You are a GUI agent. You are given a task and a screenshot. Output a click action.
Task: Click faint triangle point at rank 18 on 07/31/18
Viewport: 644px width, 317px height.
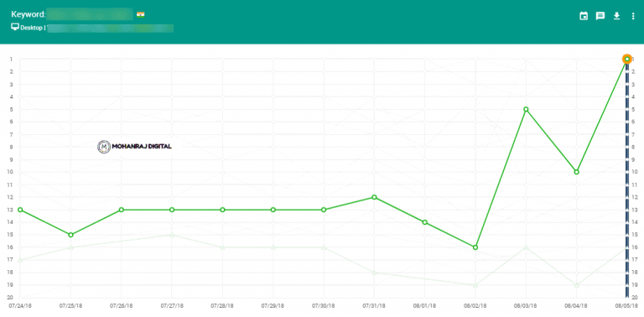coord(374,273)
